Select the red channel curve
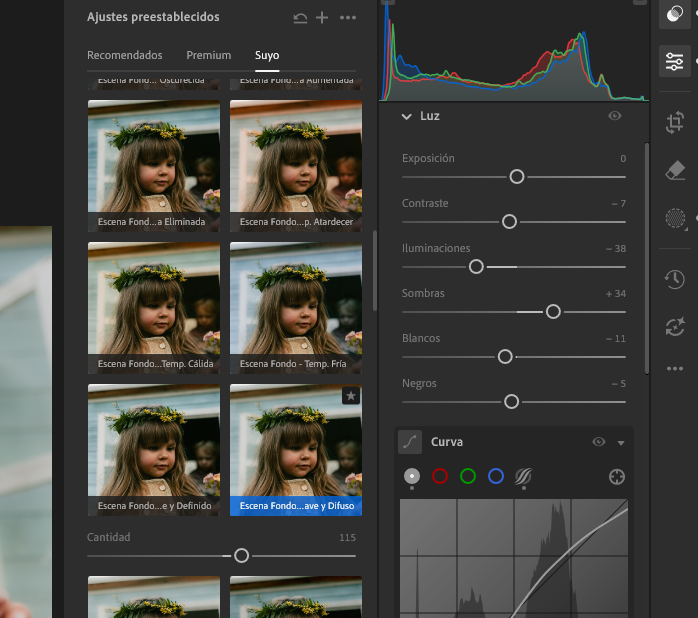Viewport: 698px width, 618px height. (439, 477)
